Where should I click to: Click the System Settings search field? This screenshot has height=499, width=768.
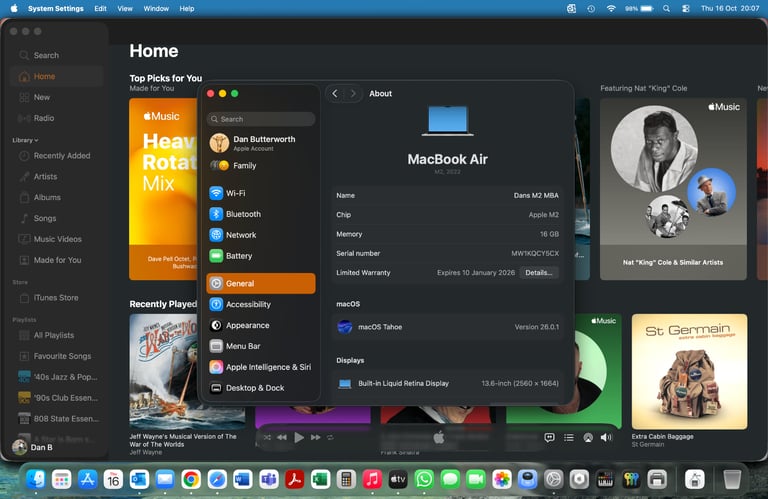[x=262, y=119]
